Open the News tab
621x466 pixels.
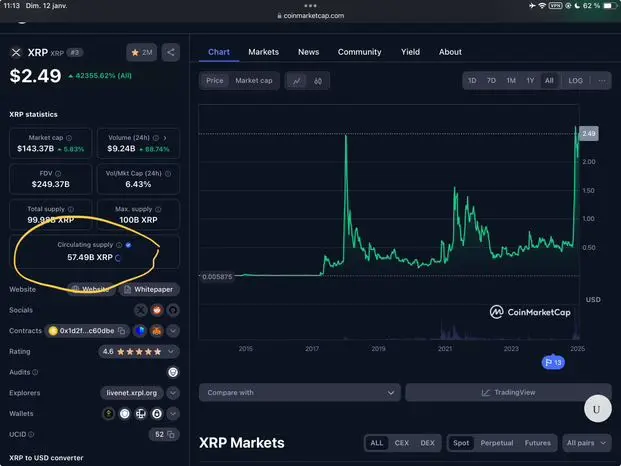click(309, 52)
